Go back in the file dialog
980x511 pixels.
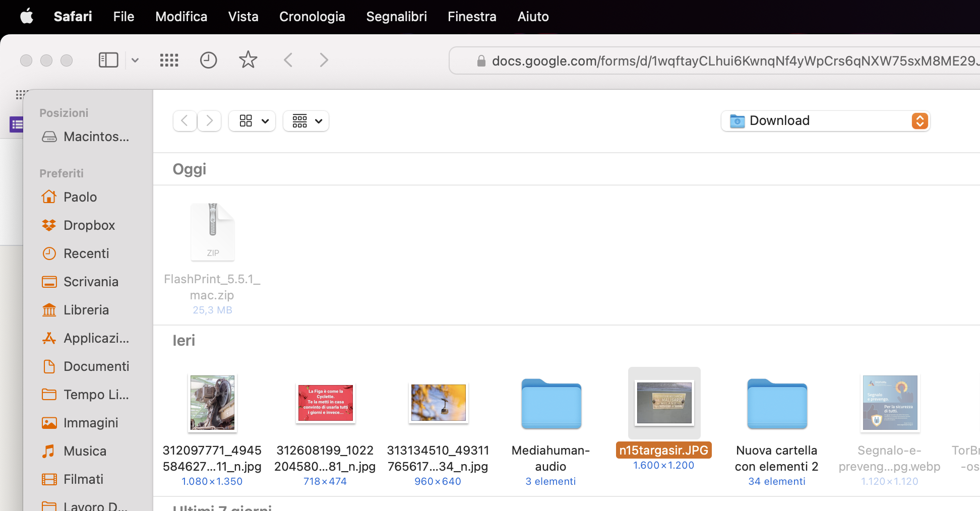(x=185, y=121)
